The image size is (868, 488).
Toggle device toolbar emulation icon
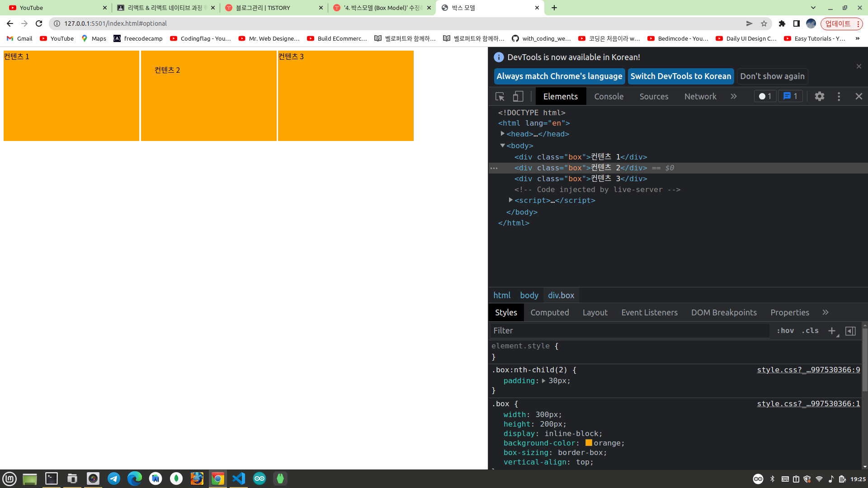point(518,97)
